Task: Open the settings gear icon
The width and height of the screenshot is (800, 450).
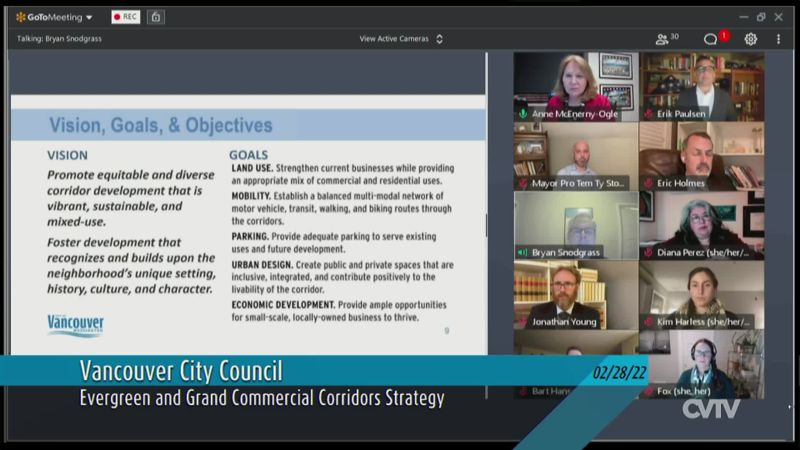Action: pos(751,39)
